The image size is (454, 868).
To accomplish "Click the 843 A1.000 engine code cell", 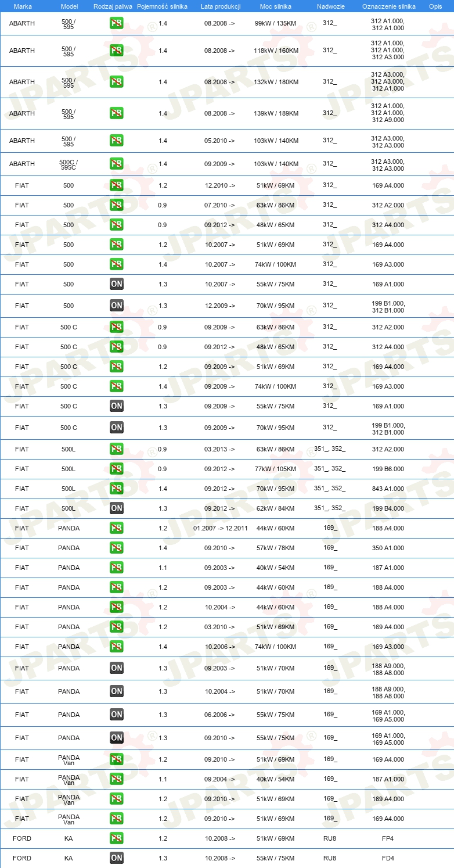I will tap(388, 489).
